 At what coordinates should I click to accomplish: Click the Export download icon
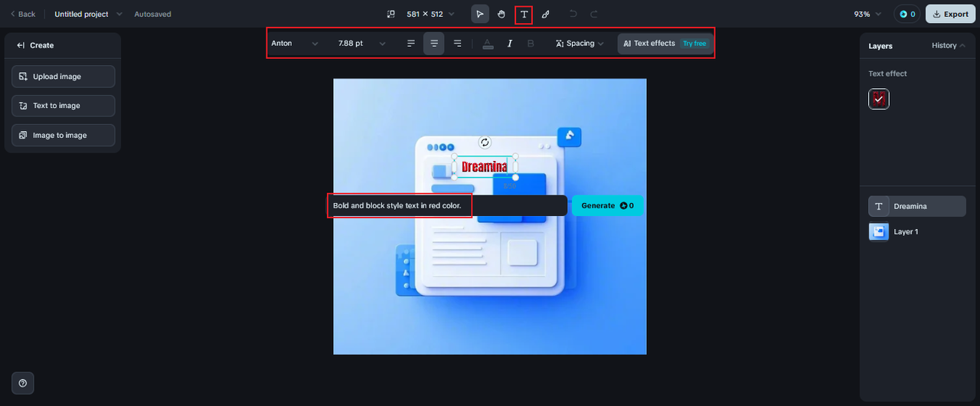tap(936, 14)
